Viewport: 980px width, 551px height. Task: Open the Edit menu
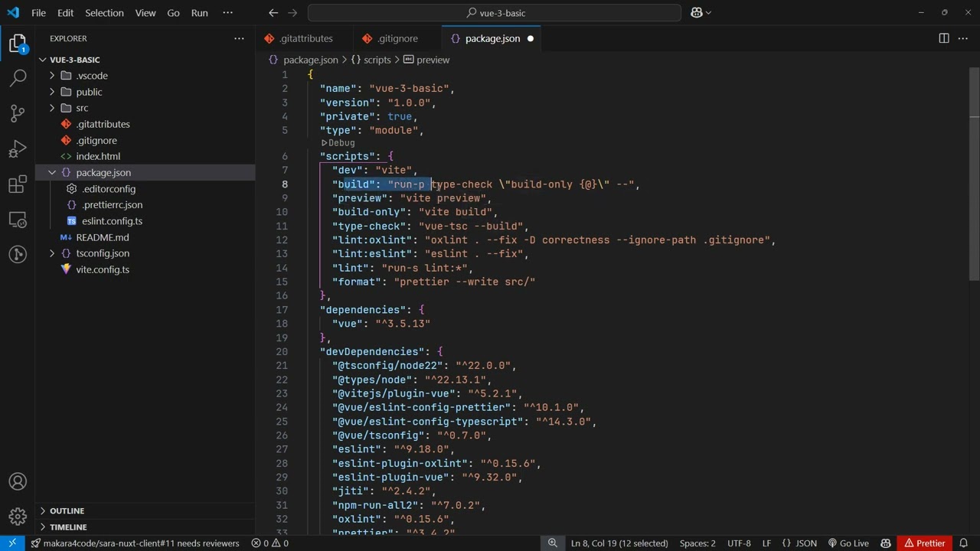[66, 12]
